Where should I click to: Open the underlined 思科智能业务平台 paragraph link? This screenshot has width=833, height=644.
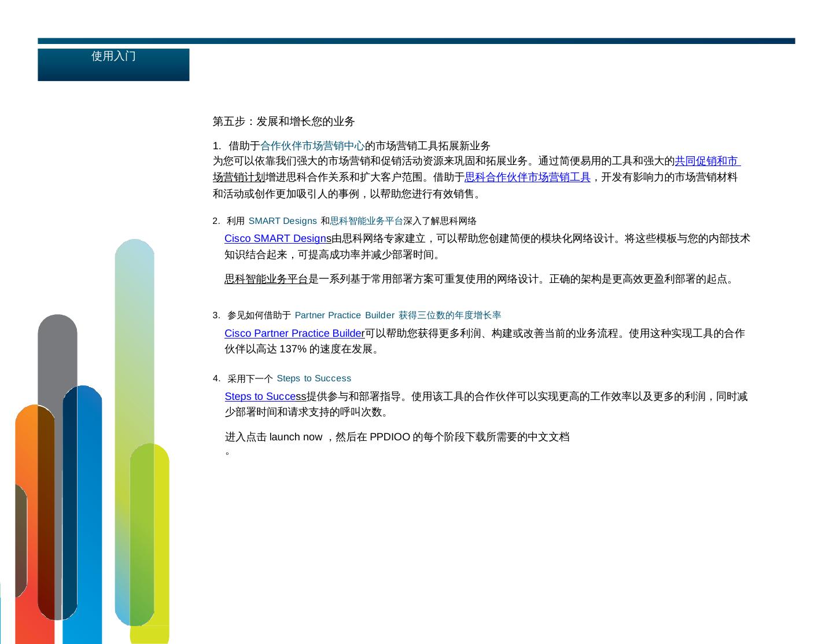(266, 279)
